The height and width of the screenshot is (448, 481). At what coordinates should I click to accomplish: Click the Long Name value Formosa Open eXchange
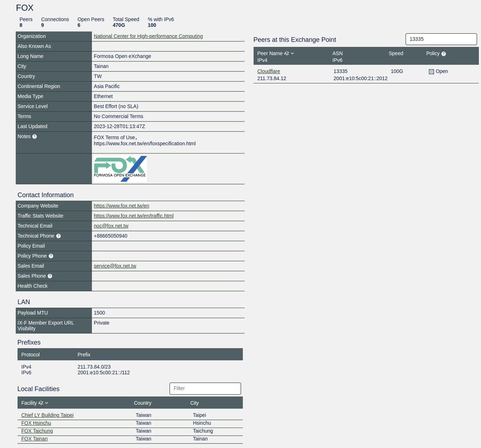(x=122, y=56)
